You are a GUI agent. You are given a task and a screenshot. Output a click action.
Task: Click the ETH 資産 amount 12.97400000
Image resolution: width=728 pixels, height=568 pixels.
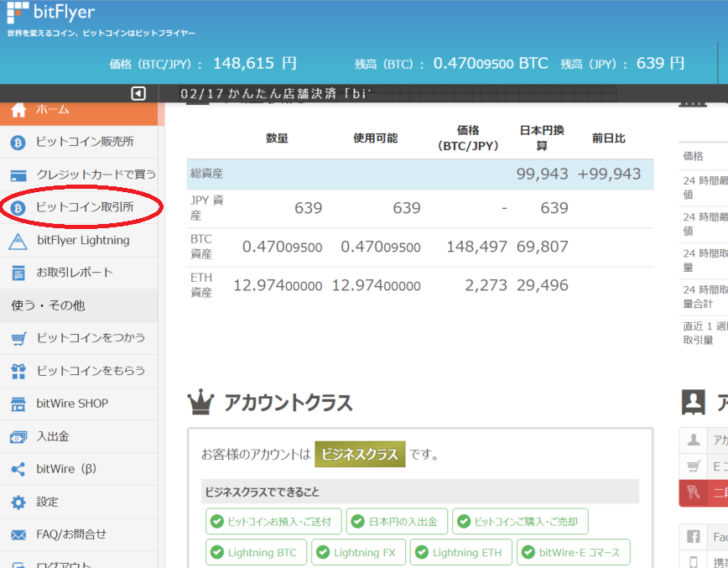point(278,285)
